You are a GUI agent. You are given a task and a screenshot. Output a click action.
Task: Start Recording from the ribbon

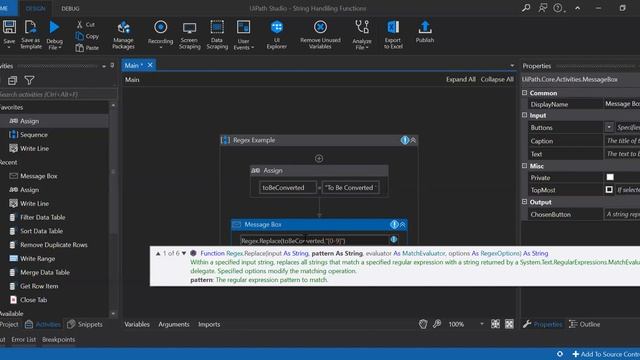point(160,34)
